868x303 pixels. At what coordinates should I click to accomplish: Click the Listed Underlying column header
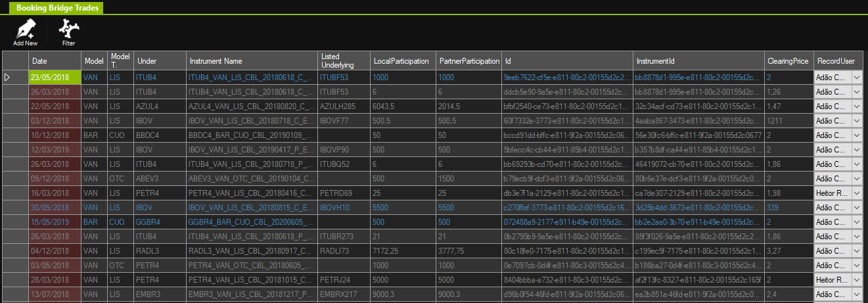point(343,61)
